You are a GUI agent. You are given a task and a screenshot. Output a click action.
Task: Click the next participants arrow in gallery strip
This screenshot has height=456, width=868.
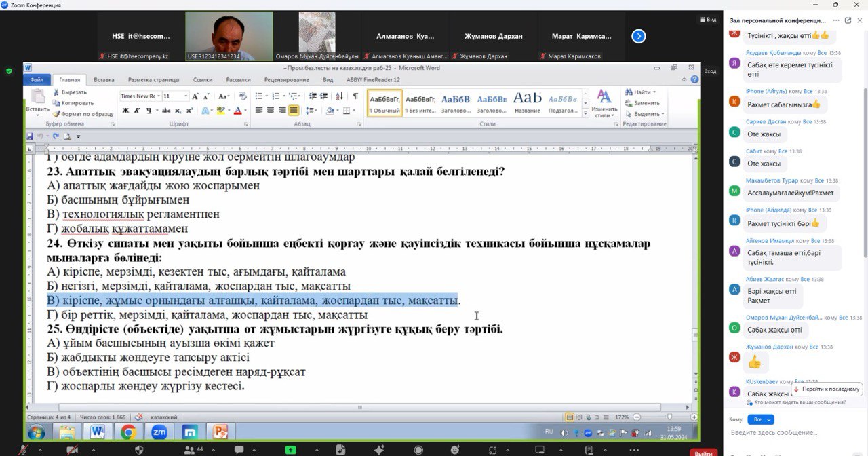pyautogui.click(x=638, y=37)
